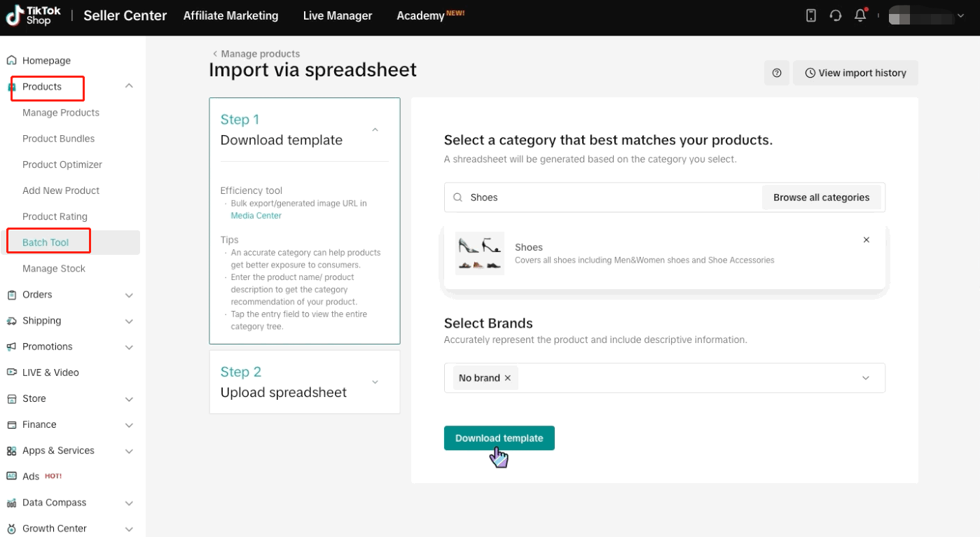Expand the Orders sidebar section
Screen dimensions: 980x537
tap(129, 295)
